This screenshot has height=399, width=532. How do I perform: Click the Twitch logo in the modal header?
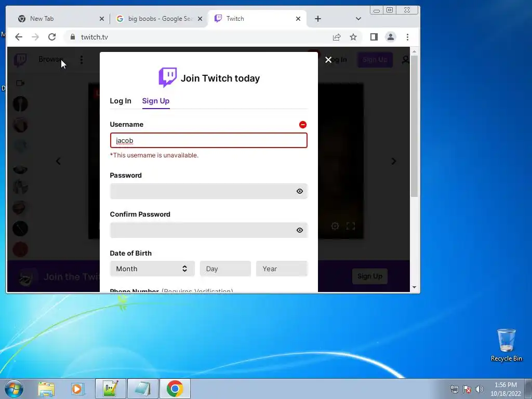[x=168, y=77]
